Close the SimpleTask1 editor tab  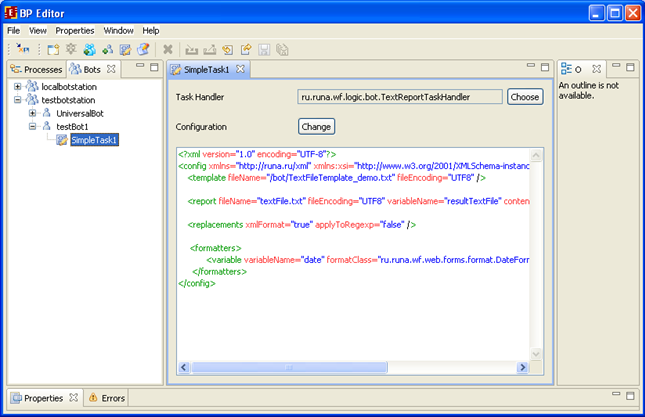(x=240, y=69)
